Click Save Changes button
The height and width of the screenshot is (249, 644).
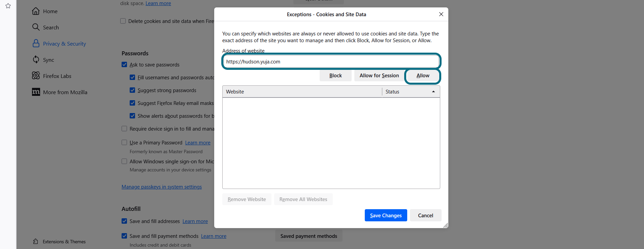386,215
